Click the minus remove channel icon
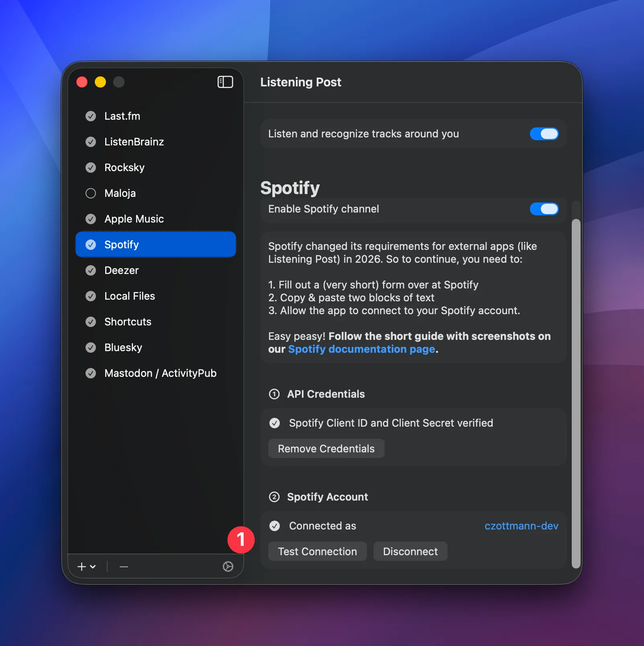 tap(124, 566)
